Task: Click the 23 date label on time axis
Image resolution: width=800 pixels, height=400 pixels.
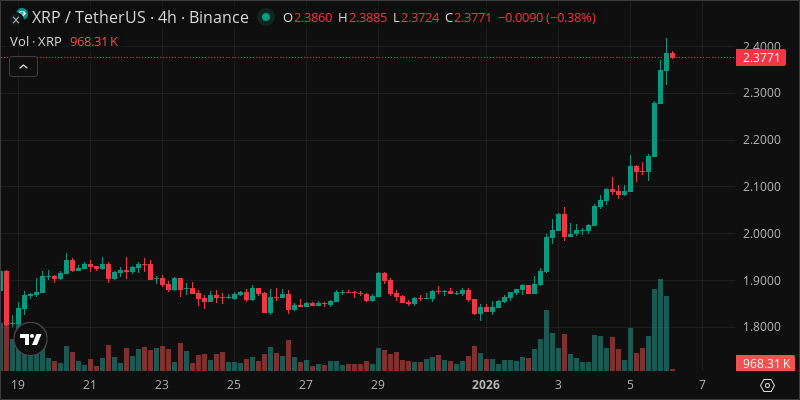Action: point(162,384)
